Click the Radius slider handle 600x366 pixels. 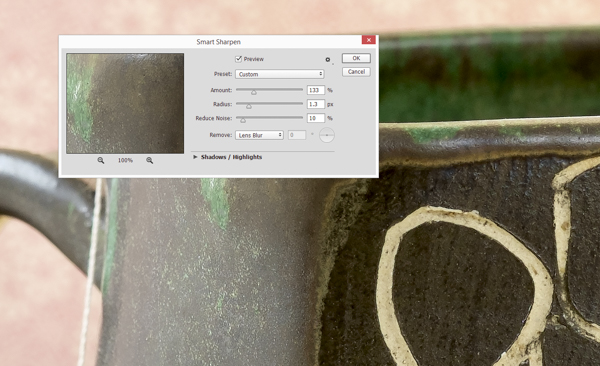pos(249,106)
